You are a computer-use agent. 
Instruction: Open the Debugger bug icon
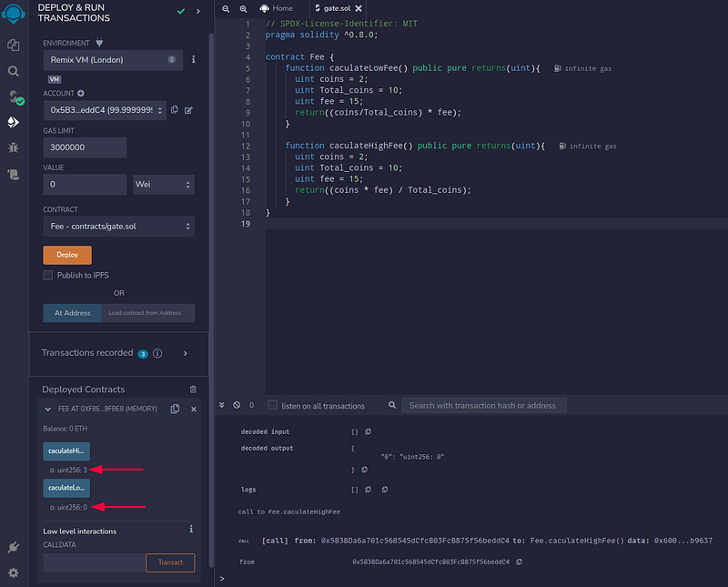click(14, 147)
